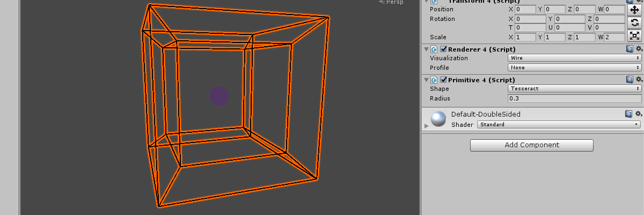Click the scale icon beside Scale fields
This screenshot has width=644, height=215.
pyautogui.click(x=634, y=36)
